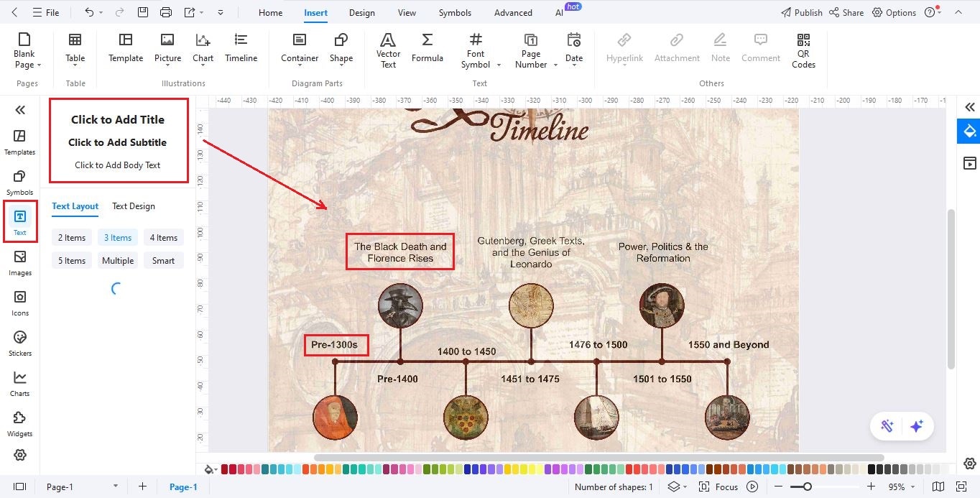Choose the 2 Items text layout
Screen dimensions: 980x498
tap(72, 238)
